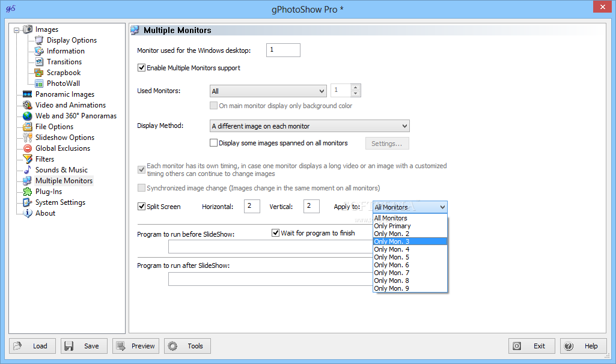Select Only Mon. 4 option
The width and height of the screenshot is (616, 364).
[410, 249]
